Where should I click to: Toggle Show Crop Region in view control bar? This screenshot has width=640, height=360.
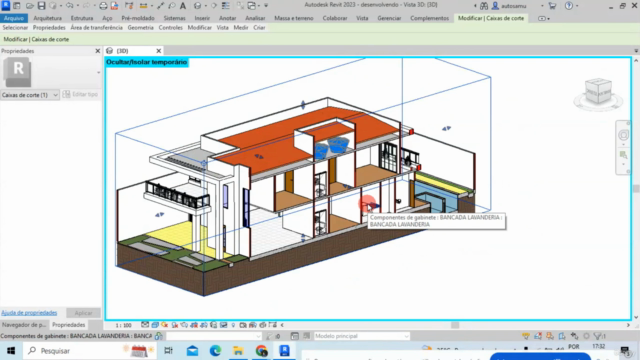click(x=204, y=325)
